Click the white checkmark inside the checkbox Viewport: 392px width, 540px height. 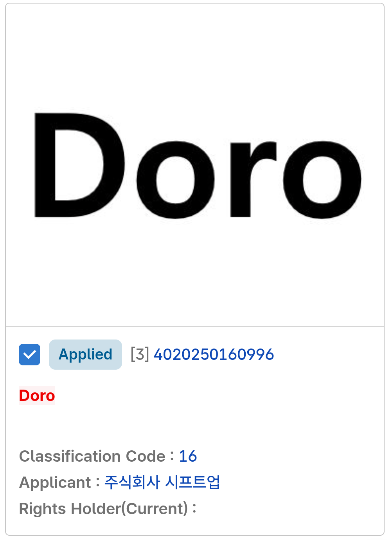[x=29, y=355]
